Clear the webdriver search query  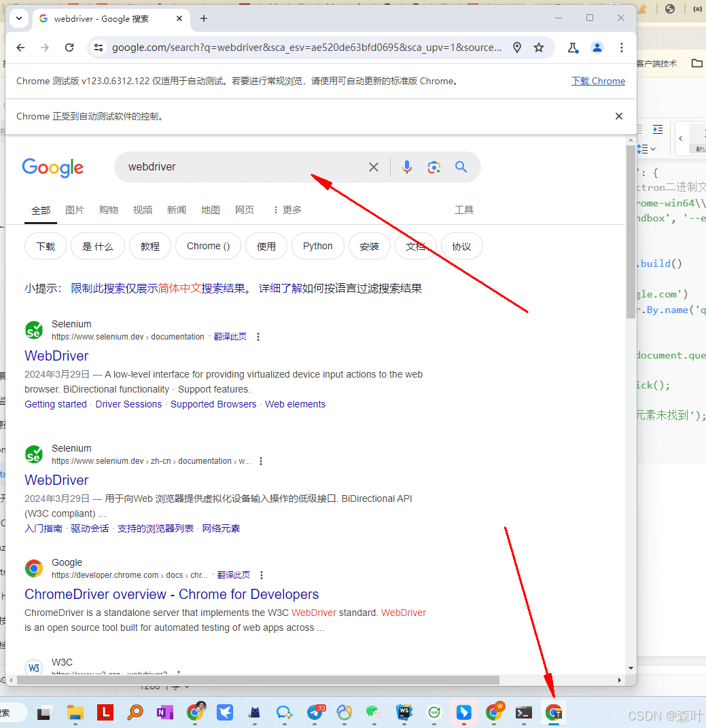tap(374, 167)
